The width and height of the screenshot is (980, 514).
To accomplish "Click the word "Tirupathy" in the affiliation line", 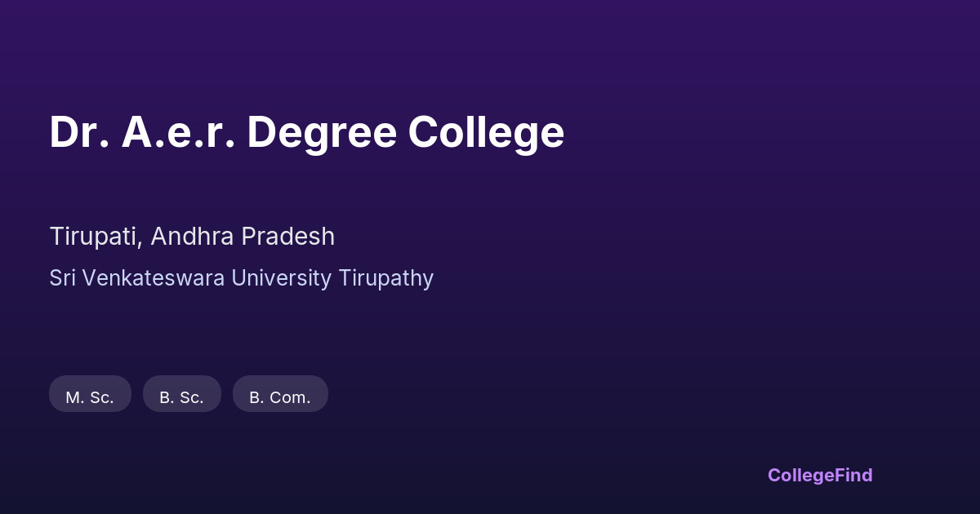I will click(x=385, y=278).
